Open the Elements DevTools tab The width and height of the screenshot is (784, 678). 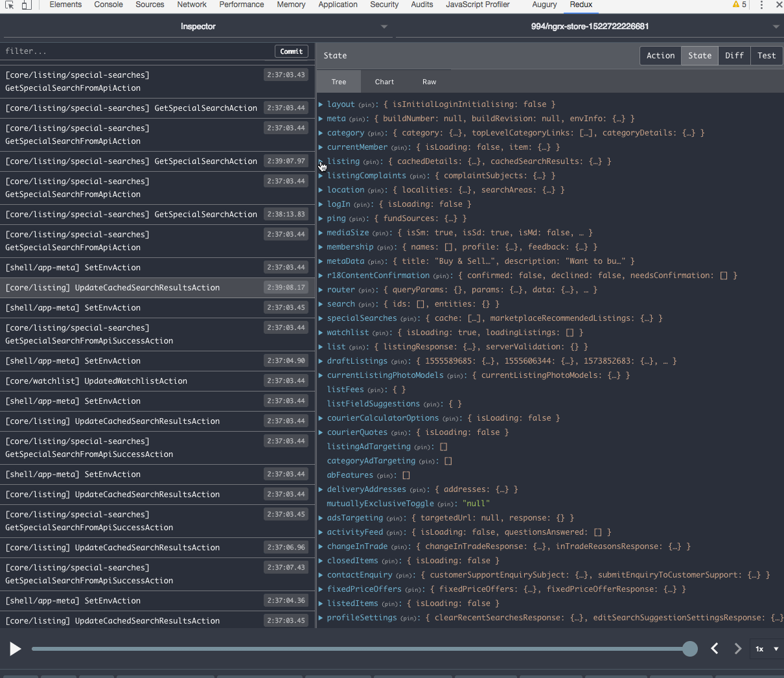click(65, 5)
